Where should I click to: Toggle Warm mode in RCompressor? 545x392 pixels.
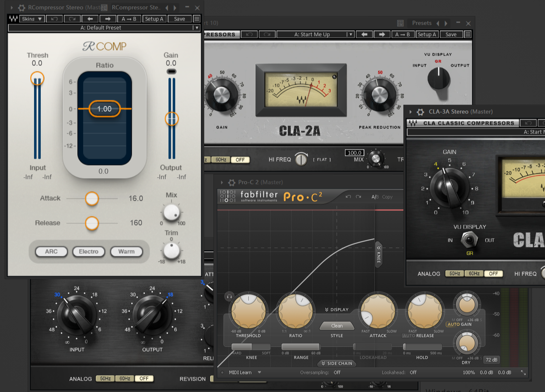click(126, 251)
